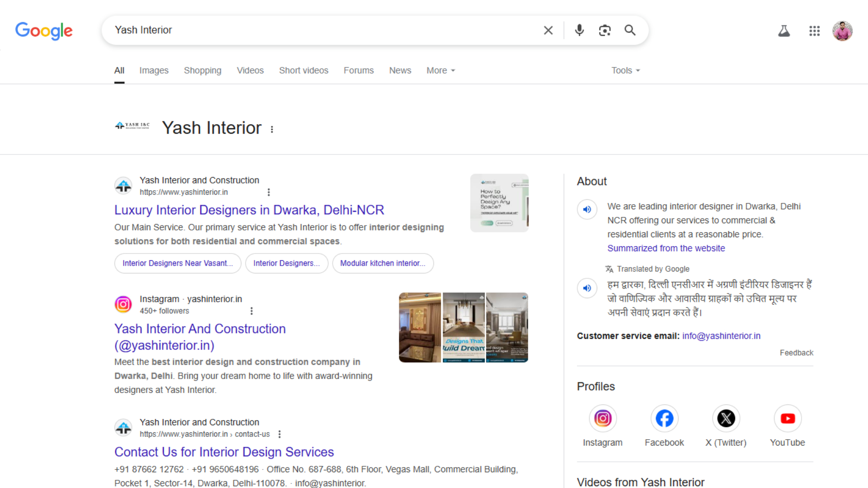868x488 pixels.
Task: Open Google Lens image search
Action: click(x=604, y=30)
